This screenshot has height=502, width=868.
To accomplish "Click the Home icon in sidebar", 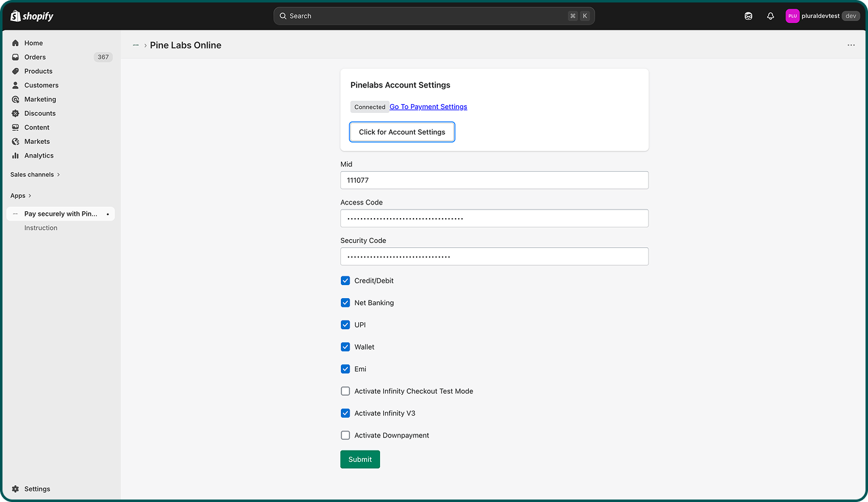I will click(x=15, y=43).
